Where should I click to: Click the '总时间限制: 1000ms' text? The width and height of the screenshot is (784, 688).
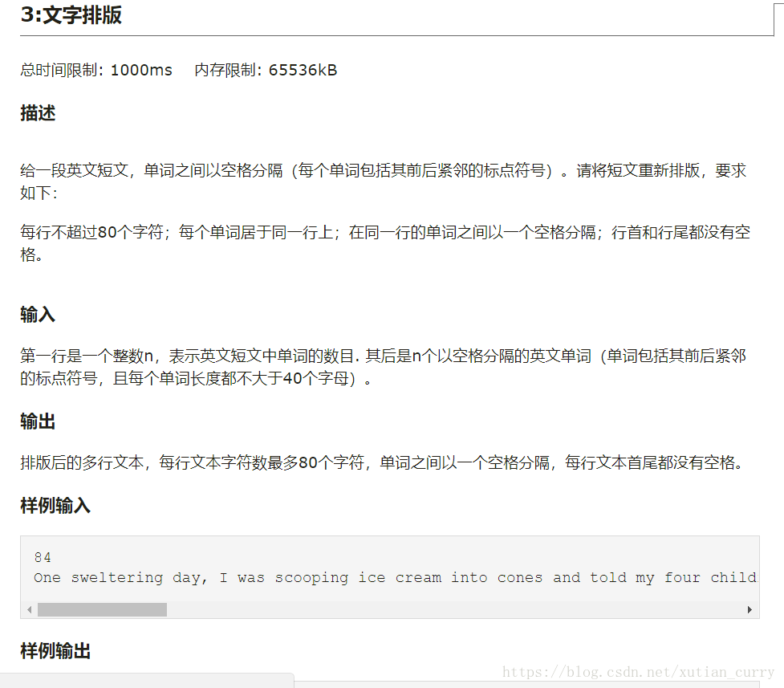coord(96,70)
